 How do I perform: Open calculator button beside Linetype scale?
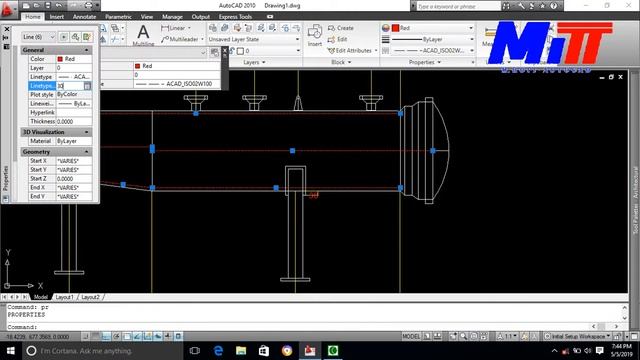pos(87,86)
